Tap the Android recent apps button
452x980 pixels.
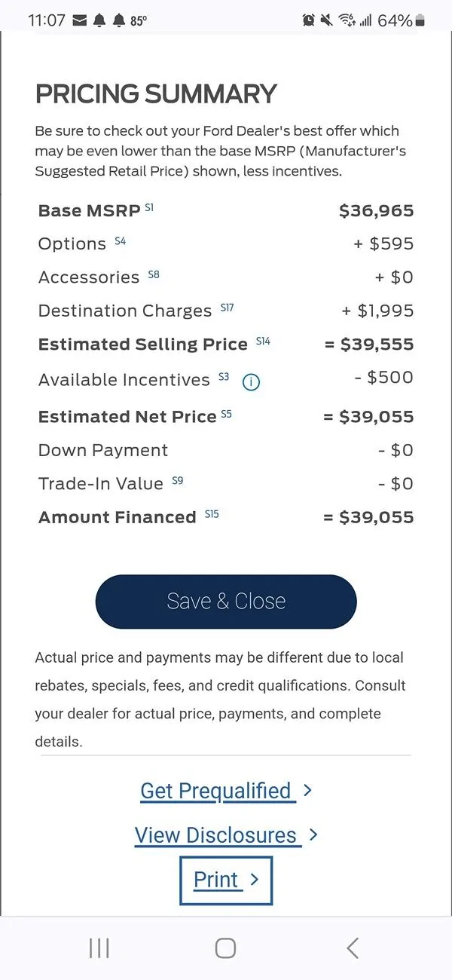coord(99,948)
